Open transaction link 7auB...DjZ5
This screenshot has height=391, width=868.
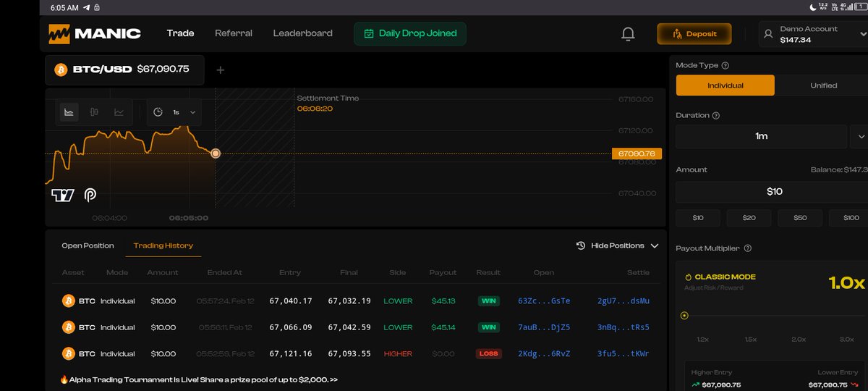click(x=544, y=327)
